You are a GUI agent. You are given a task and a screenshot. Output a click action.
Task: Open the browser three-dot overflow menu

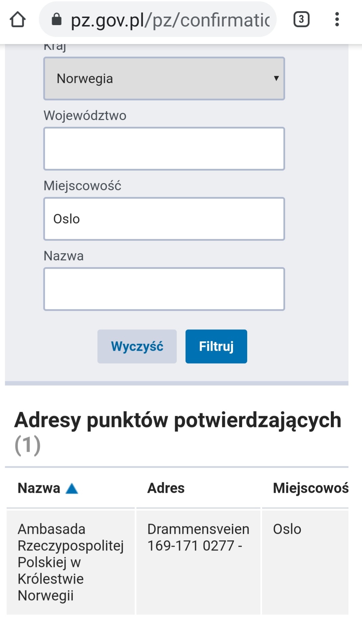336,19
